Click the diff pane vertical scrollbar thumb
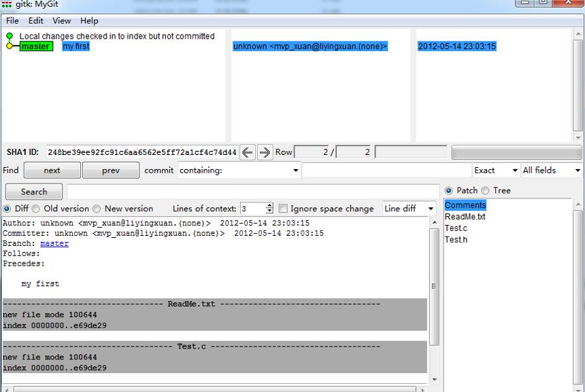Image resolution: width=585 pixels, height=392 pixels. click(x=434, y=287)
